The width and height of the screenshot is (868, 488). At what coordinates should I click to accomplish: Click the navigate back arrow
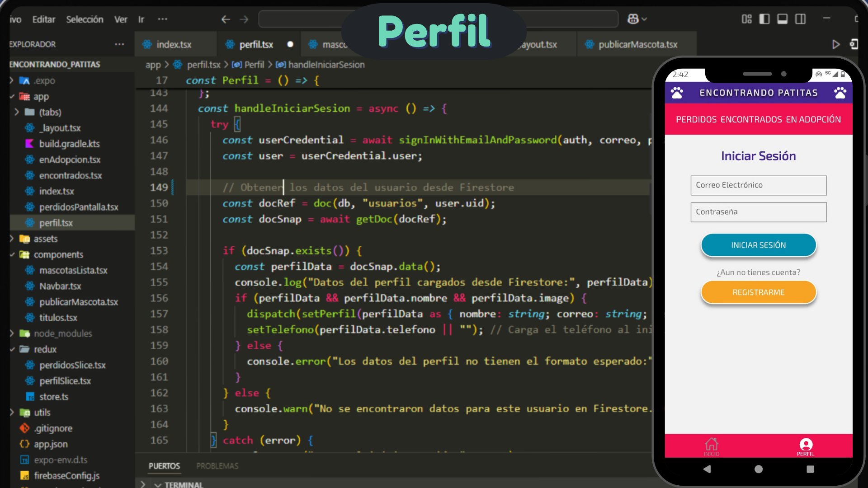[x=226, y=19]
